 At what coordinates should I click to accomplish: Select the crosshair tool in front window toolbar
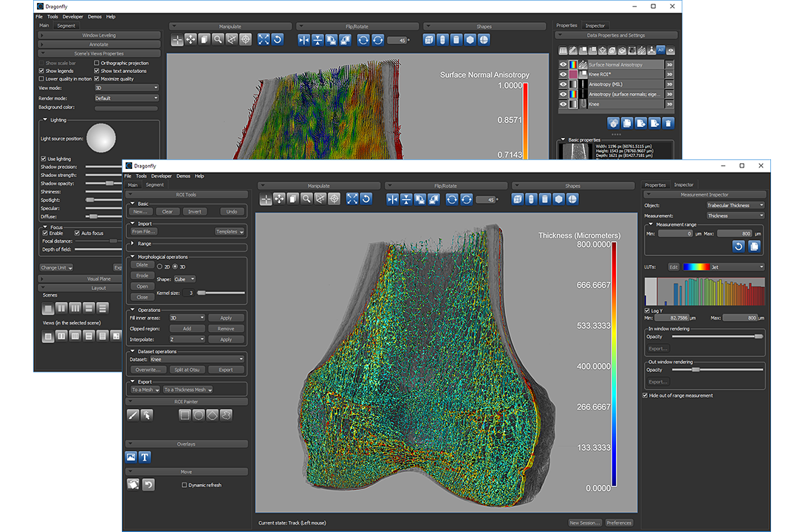pyautogui.click(x=265, y=199)
